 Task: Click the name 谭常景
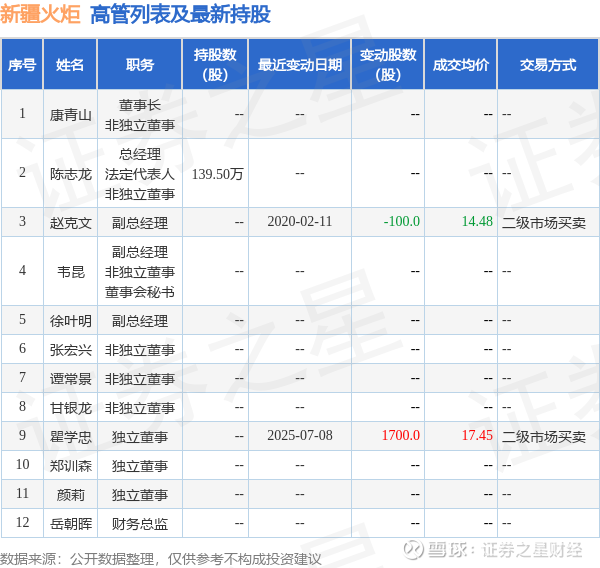point(71,379)
